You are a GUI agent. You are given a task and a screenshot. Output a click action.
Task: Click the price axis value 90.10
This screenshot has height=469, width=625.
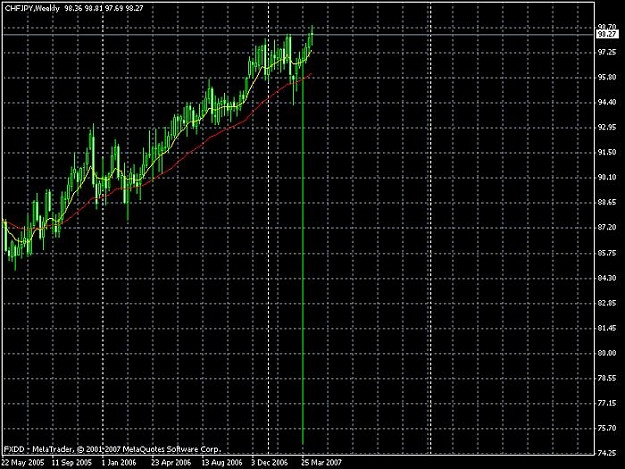point(607,177)
